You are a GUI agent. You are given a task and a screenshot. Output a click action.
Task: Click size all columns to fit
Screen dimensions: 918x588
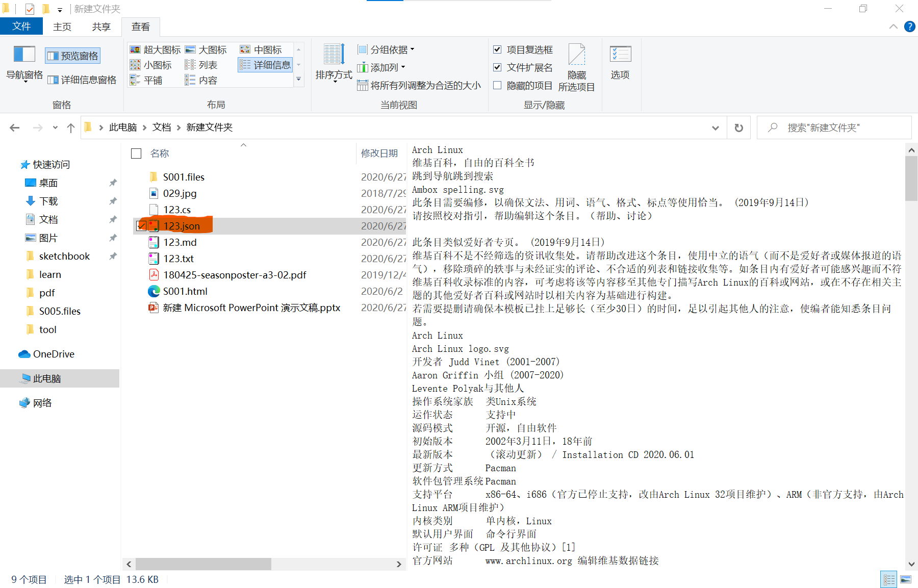[x=419, y=85]
